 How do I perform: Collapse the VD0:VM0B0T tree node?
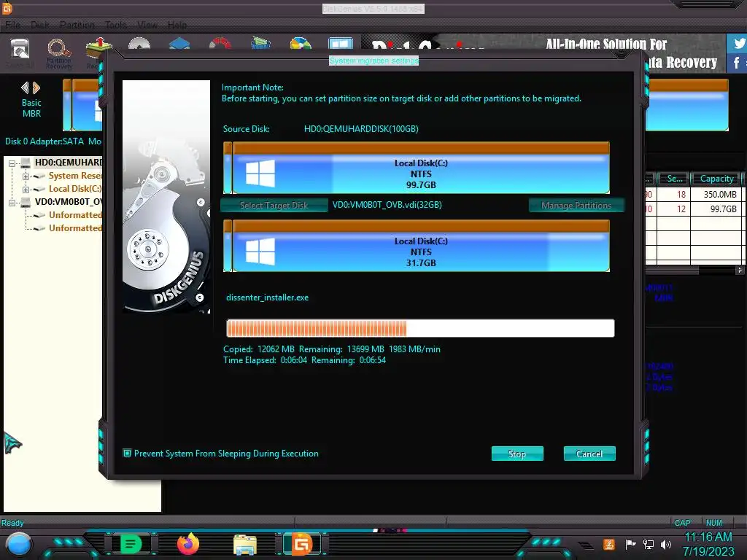point(12,203)
